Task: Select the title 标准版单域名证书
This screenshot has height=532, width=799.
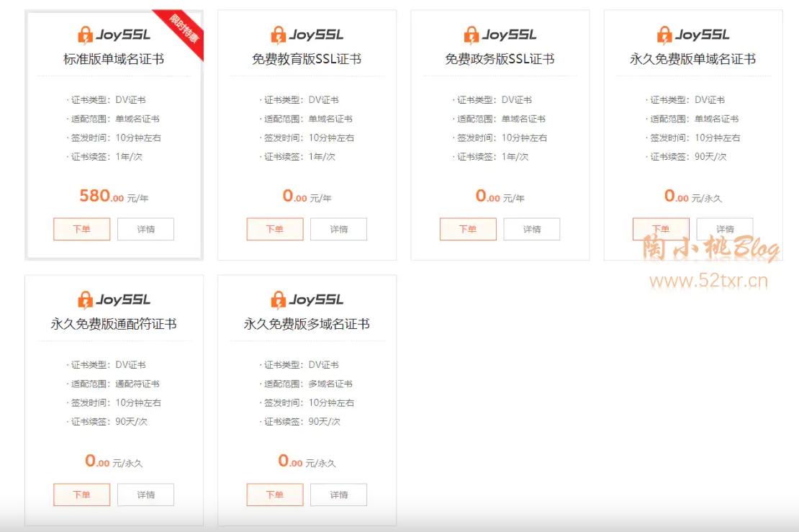Action: 114,59
